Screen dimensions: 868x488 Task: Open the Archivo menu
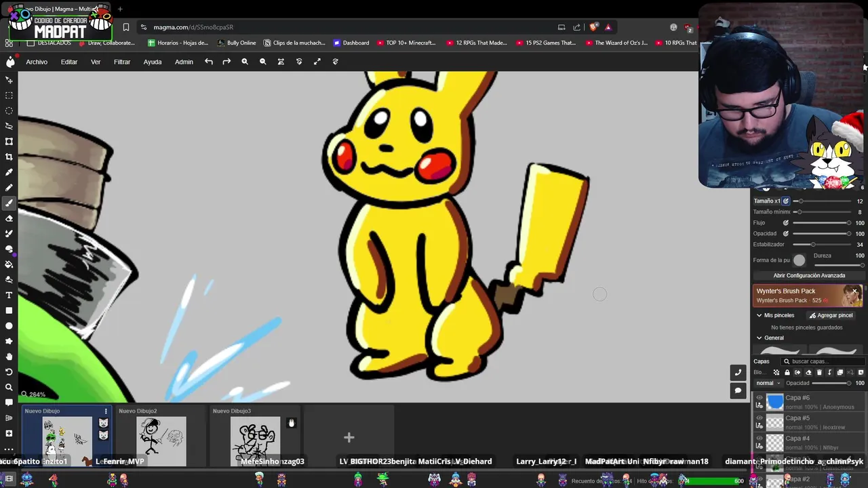37,62
